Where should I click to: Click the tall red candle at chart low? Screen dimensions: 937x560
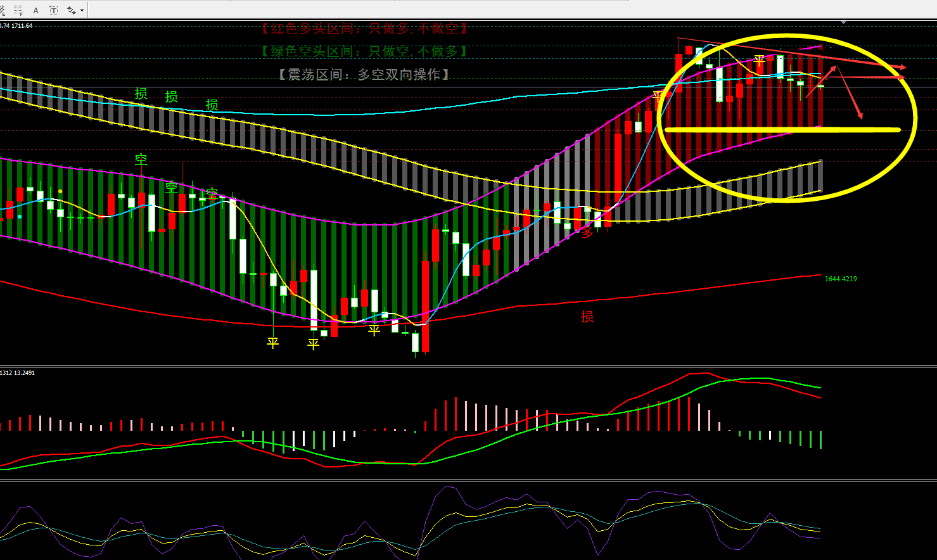click(425, 305)
